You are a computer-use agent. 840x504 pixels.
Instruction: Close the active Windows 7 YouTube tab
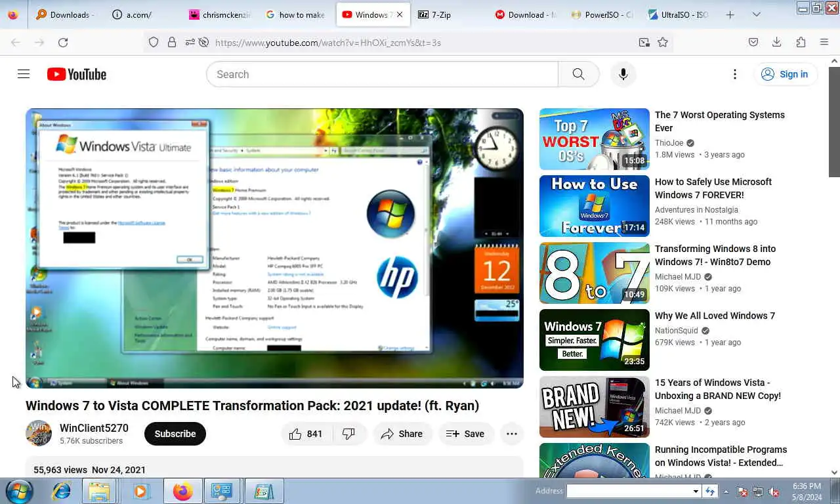coord(400,14)
